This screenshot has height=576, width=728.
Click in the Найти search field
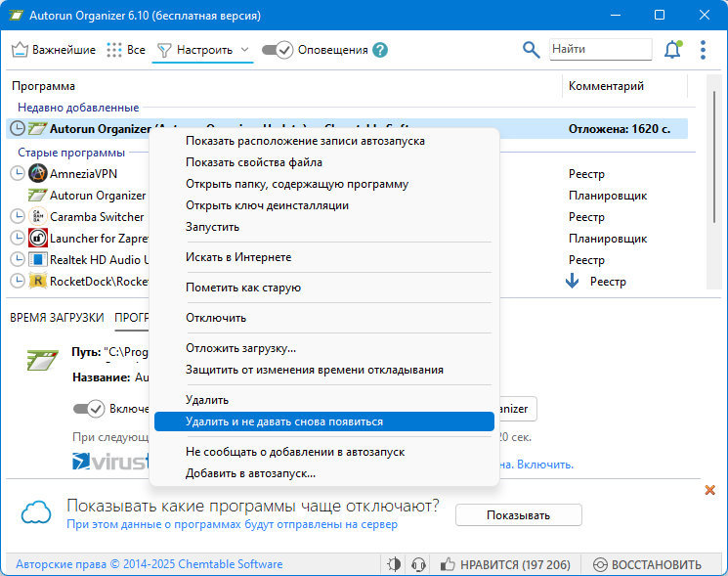(x=601, y=49)
